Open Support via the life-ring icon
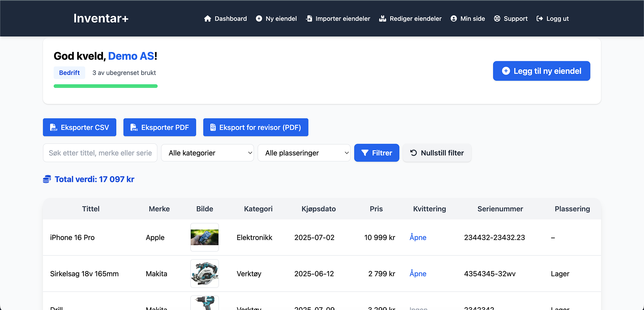The height and width of the screenshot is (310, 644). 497,19
